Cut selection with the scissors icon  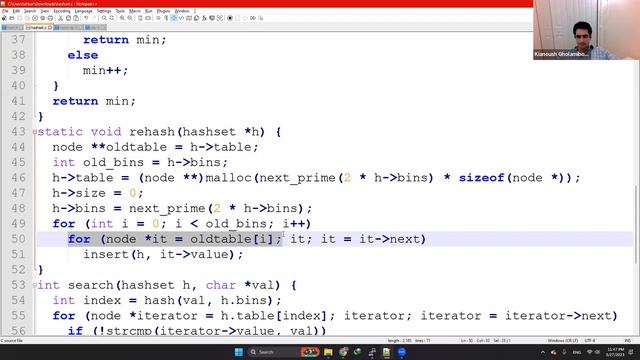coord(60,18)
